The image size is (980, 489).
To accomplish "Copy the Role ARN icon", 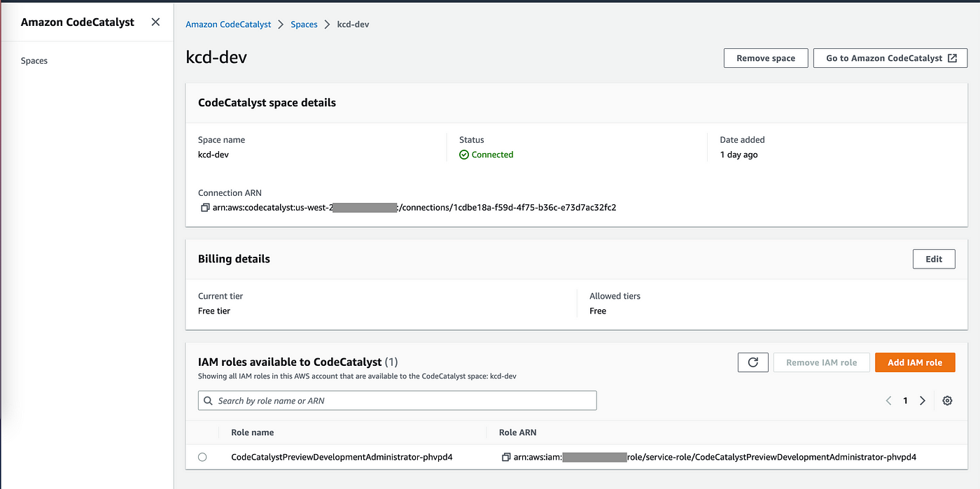I will (506, 457).
